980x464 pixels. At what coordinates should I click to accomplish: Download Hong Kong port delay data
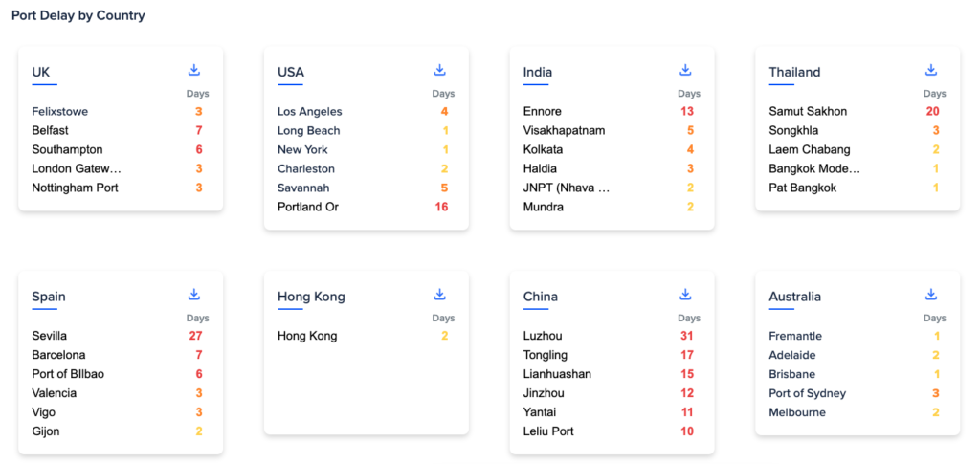(x=440, y=295)
